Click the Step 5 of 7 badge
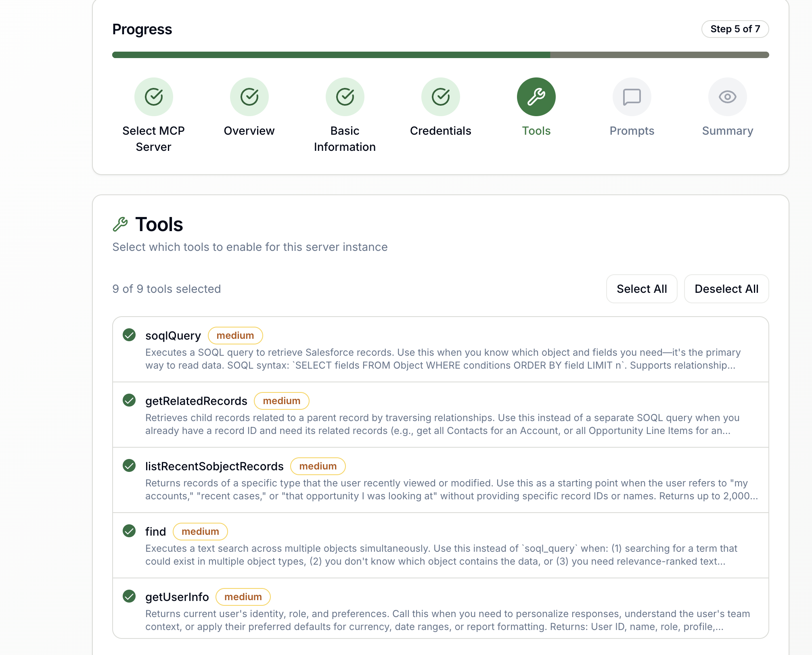Image resolution: width=812 pixels, height=655 pixels. [735, 29]
